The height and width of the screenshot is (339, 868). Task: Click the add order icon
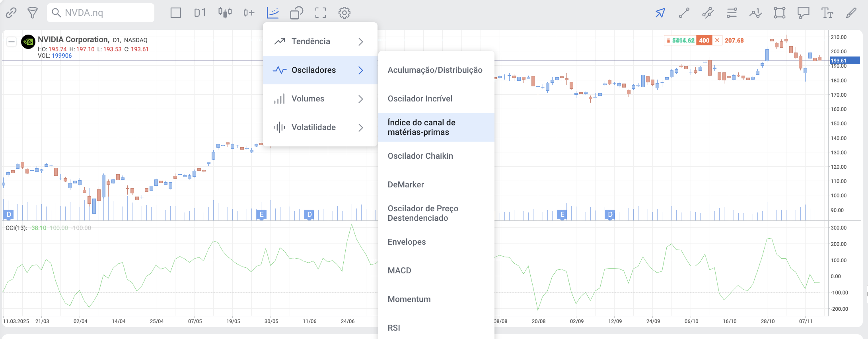249,13
